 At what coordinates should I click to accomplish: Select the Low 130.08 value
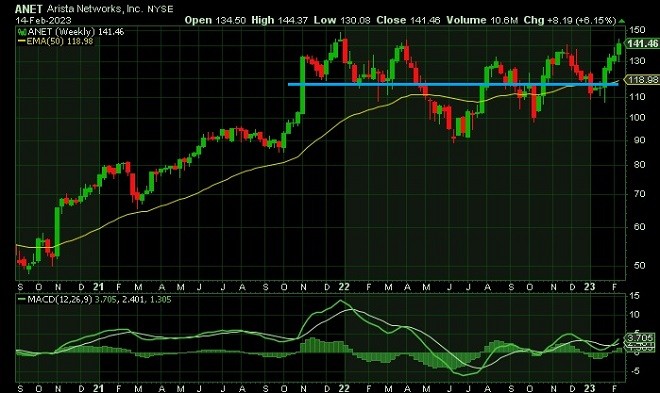342,20
